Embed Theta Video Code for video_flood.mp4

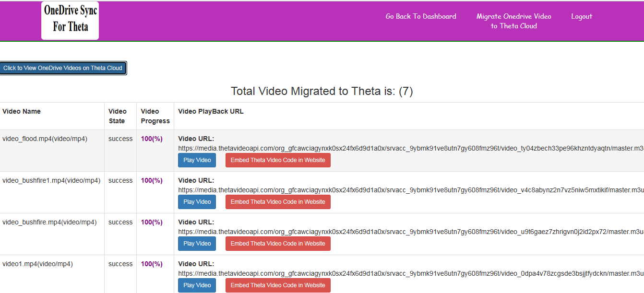(x=278, y=160)
